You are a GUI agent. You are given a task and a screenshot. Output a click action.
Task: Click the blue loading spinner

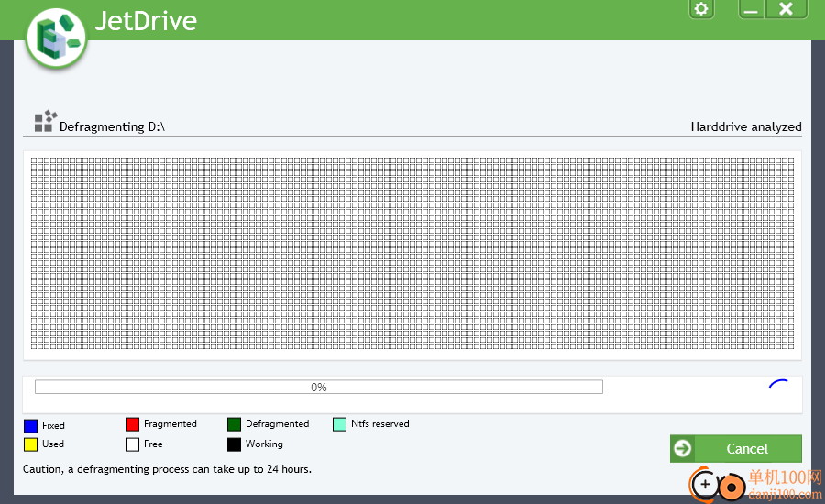click(778, 384)
